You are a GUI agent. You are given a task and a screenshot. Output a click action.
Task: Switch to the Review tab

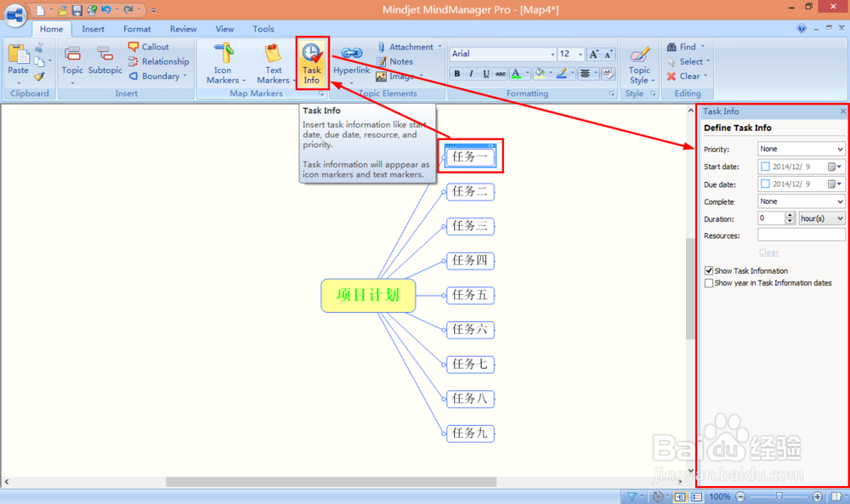coord(184,29)
